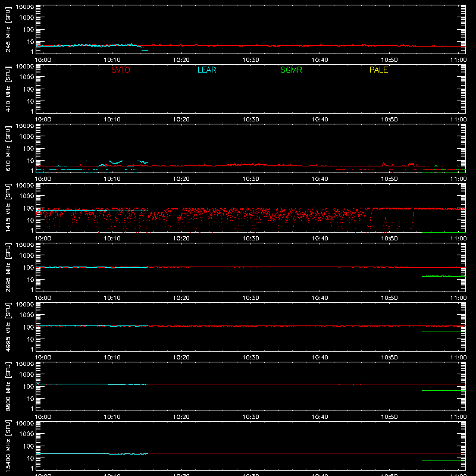Click 10:30 time label below 1415 MHz panel
Image resolution: width=476 pixels, height=476 pixels.
250,239
